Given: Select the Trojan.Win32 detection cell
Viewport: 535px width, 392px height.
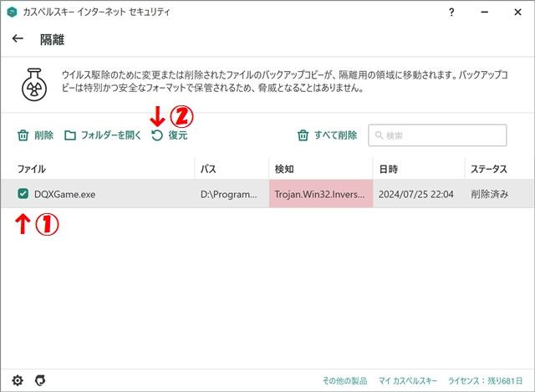Looking at the screenshot, I should pyautogui.click(x=321, y=195).
